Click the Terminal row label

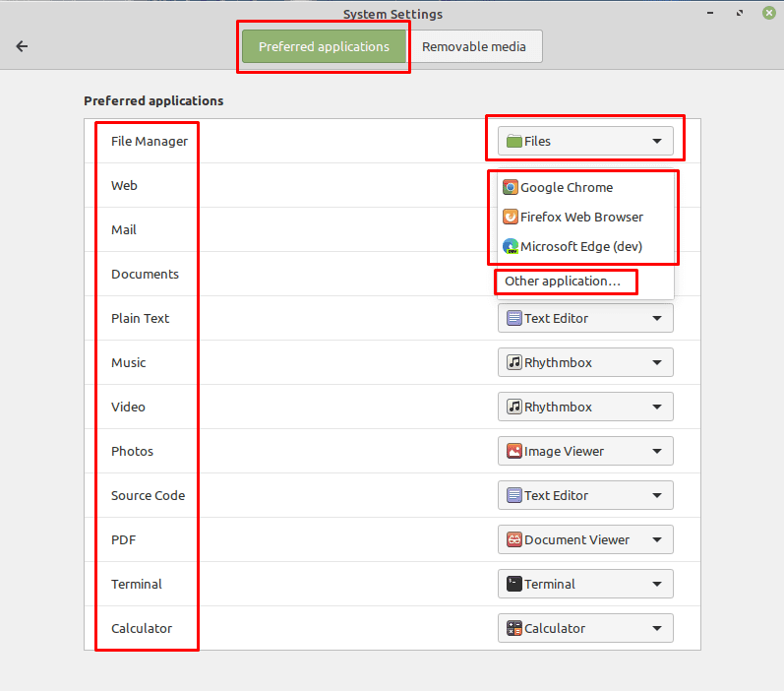coord(137,584)
